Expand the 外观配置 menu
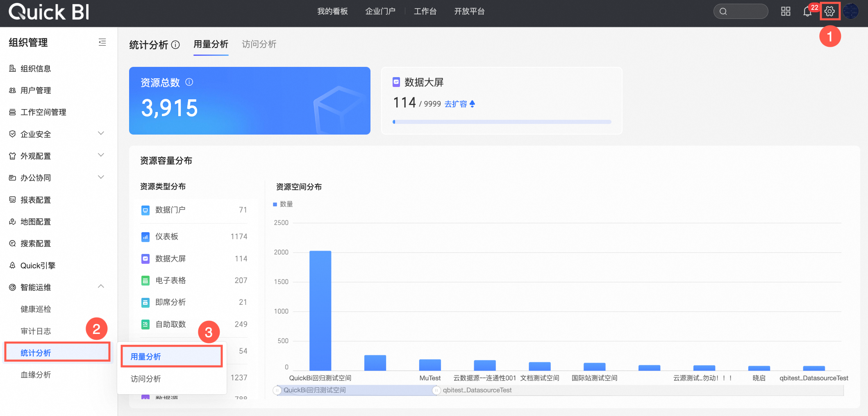This screenshot has width=868, height=416. tap(101, 155)
